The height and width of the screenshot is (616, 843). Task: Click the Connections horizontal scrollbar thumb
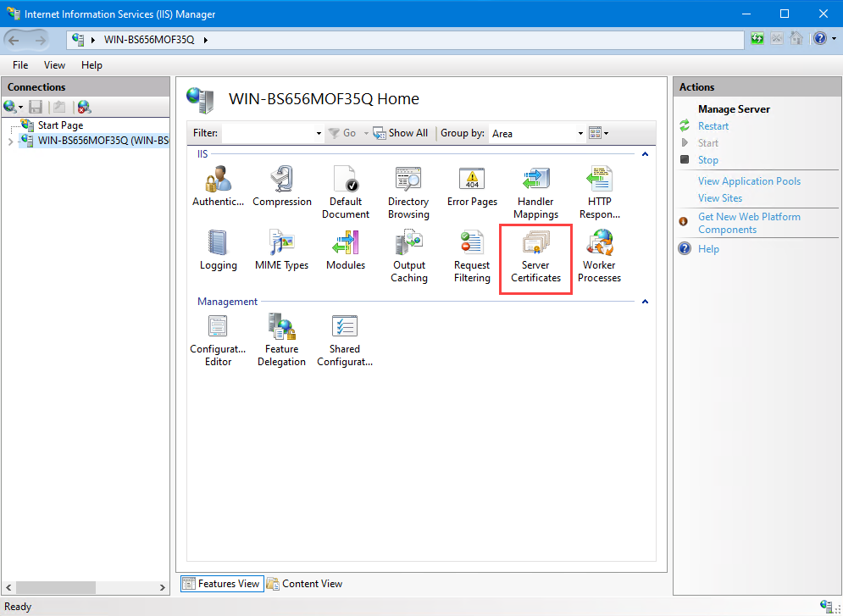click(x=56, y=587)
